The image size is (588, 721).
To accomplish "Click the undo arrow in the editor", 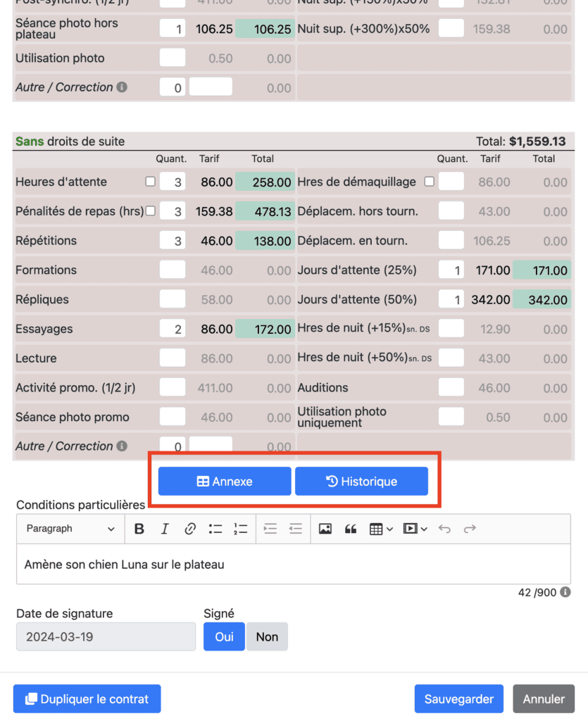I will pyautogui.click(x=444, y=529).
